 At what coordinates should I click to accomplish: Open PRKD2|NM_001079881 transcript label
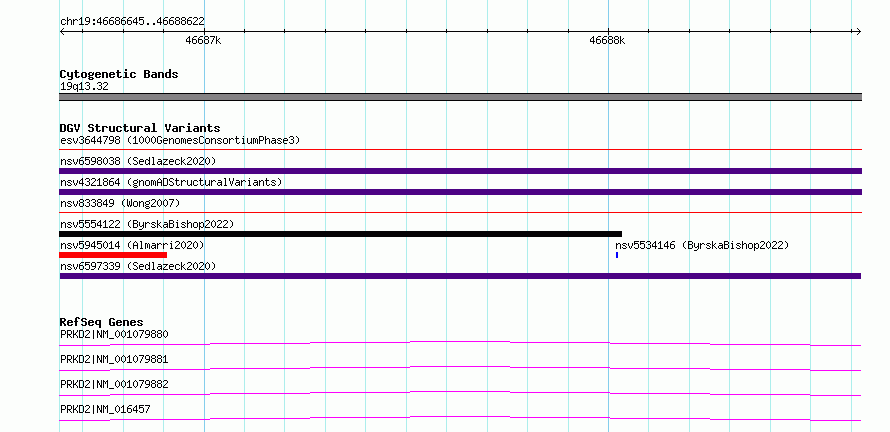(114, 360)
